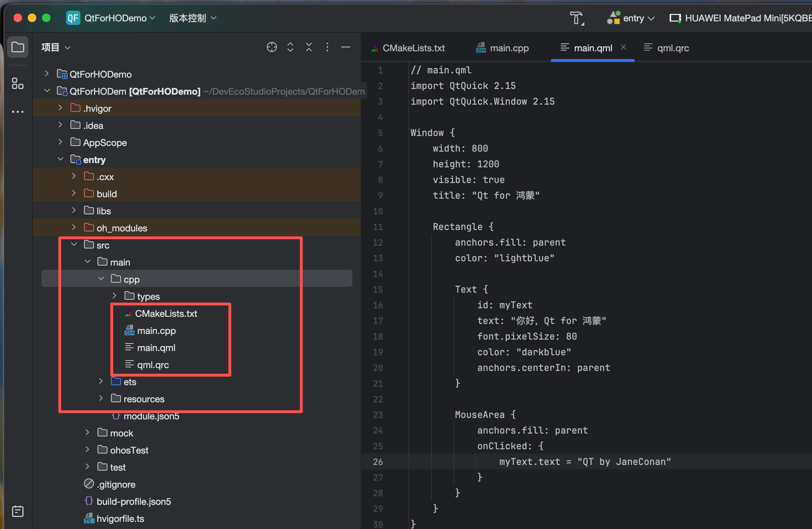
Task: Click the locate opened file crosshair icon
Action: (x=271, y=47)
